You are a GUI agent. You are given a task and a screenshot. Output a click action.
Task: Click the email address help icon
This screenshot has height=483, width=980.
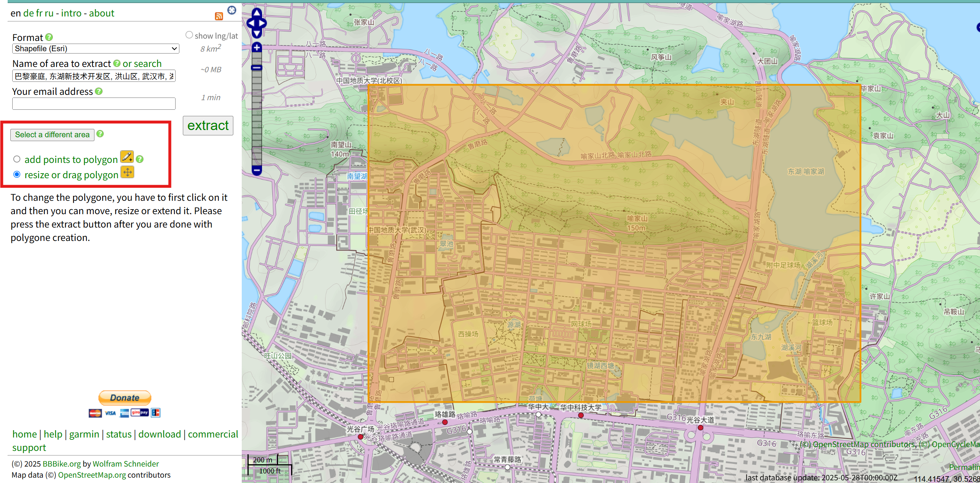tap(99, 91)
